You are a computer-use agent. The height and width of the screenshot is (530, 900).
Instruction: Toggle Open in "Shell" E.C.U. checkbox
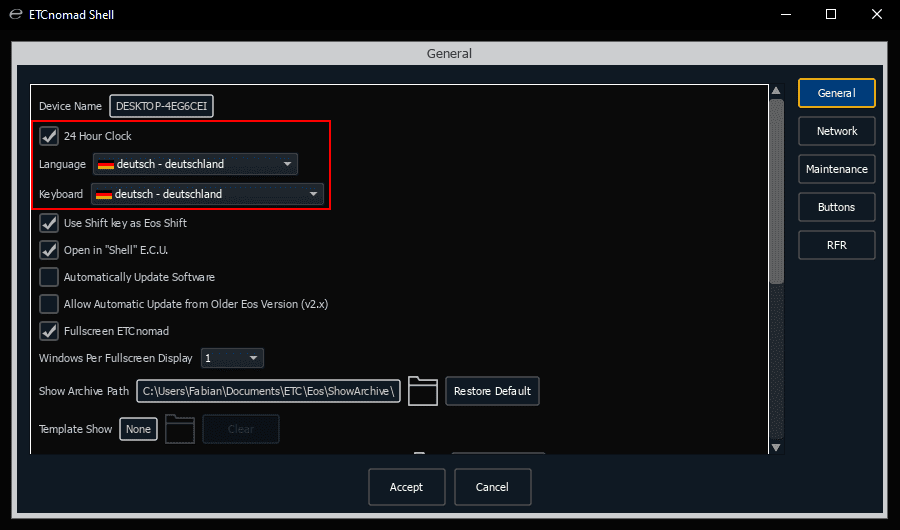(49, 250)
